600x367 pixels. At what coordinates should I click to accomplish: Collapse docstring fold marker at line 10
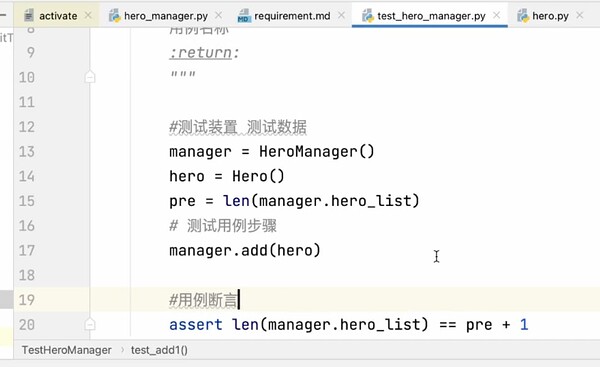90,77
